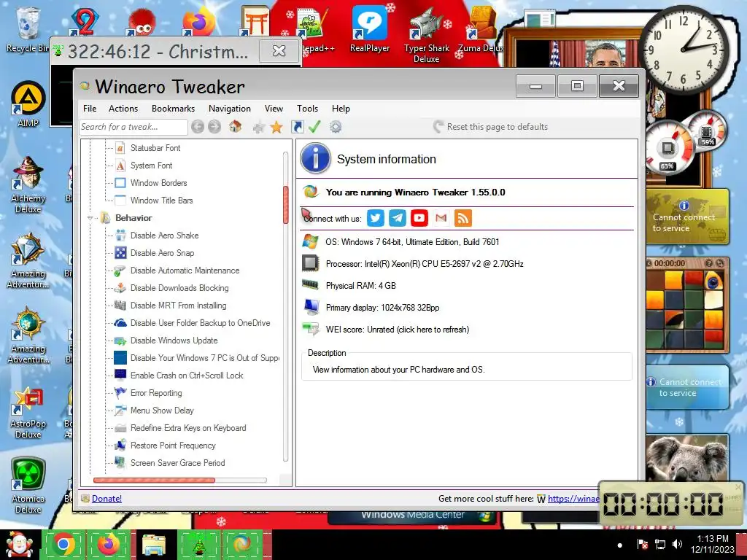Viewport: 747px width, 560px height.
Task: Click the tree horizontal scrollbar thumb
Action: (x=154, y=480)
